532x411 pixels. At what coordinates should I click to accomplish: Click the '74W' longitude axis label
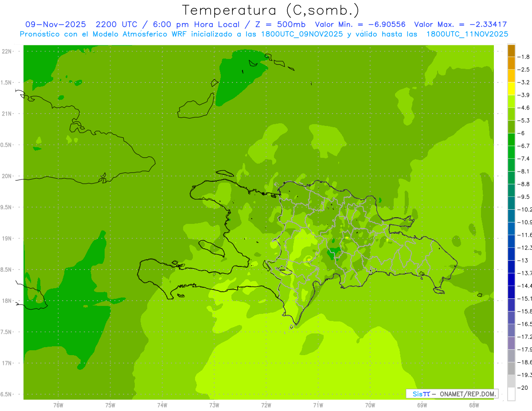tap(162, 405)
